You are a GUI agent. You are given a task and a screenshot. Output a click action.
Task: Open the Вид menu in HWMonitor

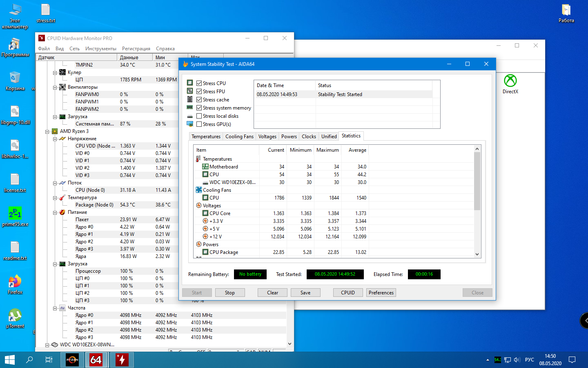coord(60,49)
